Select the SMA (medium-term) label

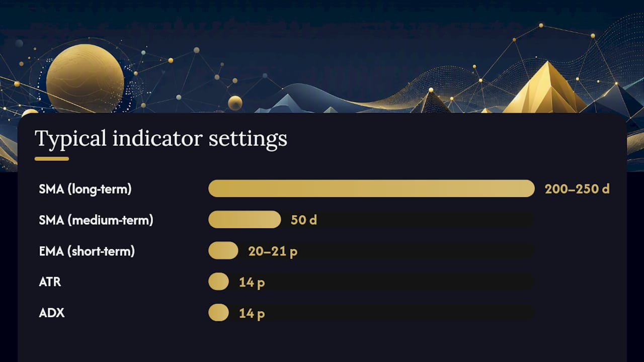[x=96, y=220]
